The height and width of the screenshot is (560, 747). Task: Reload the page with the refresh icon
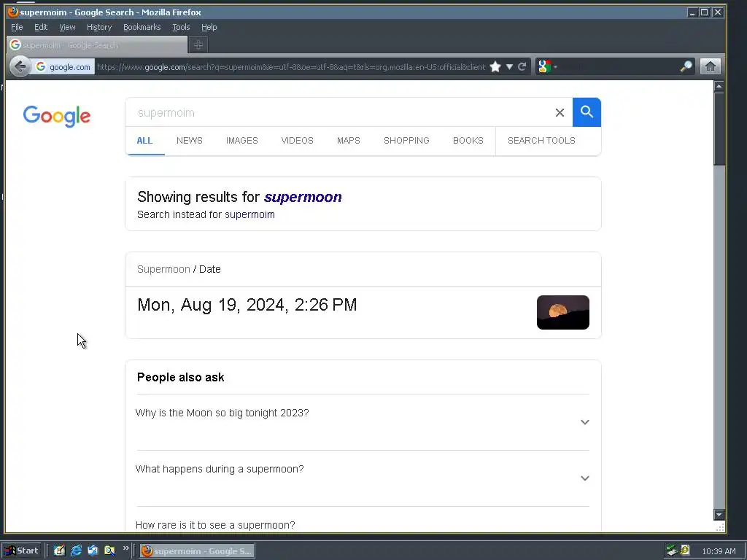pyautogui.click(x=522, y=66)
